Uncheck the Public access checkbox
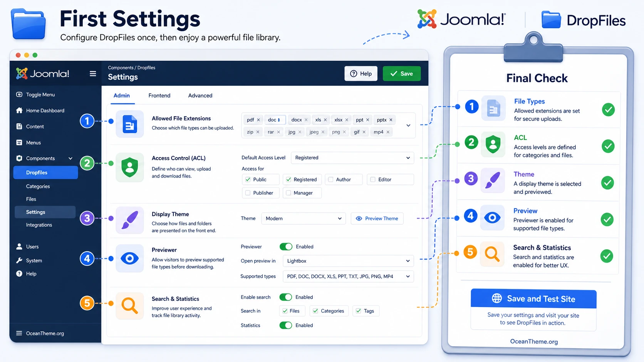 248,179
